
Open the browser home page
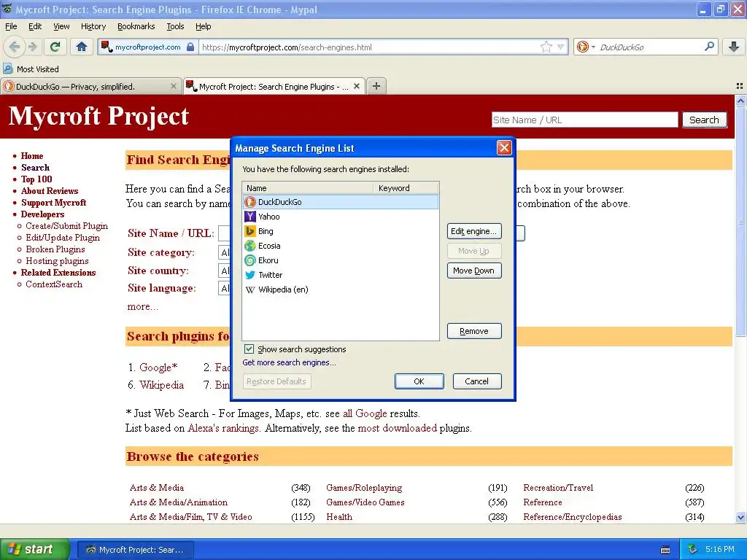click(x=82, y=47)
